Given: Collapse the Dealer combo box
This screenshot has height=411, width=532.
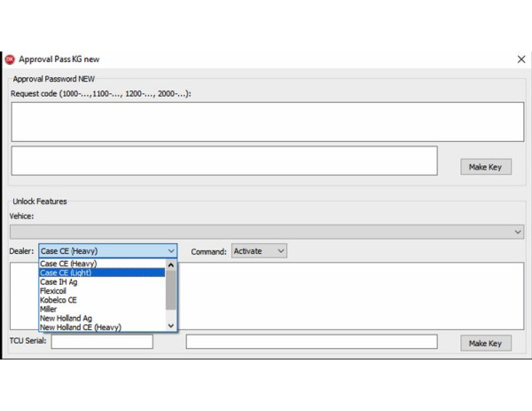Looking at the screenshot, I should tap(171, 251).
